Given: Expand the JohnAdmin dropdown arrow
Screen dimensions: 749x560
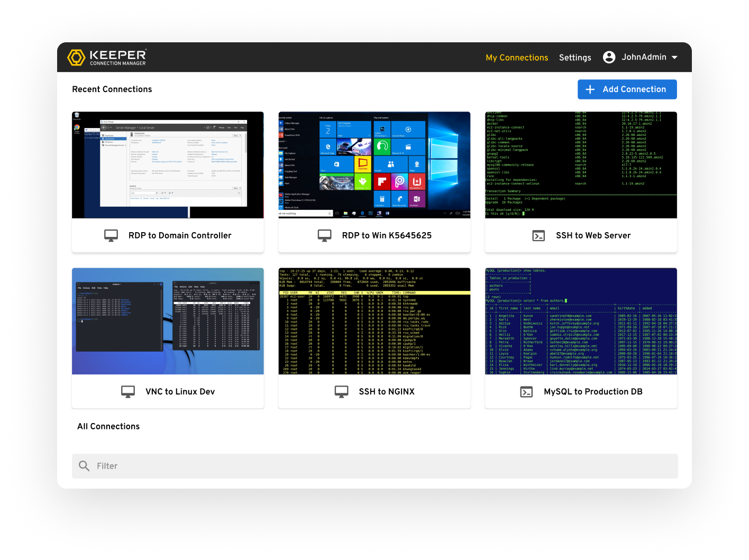Looking at the screenshot, I should (x=674, y=58).
